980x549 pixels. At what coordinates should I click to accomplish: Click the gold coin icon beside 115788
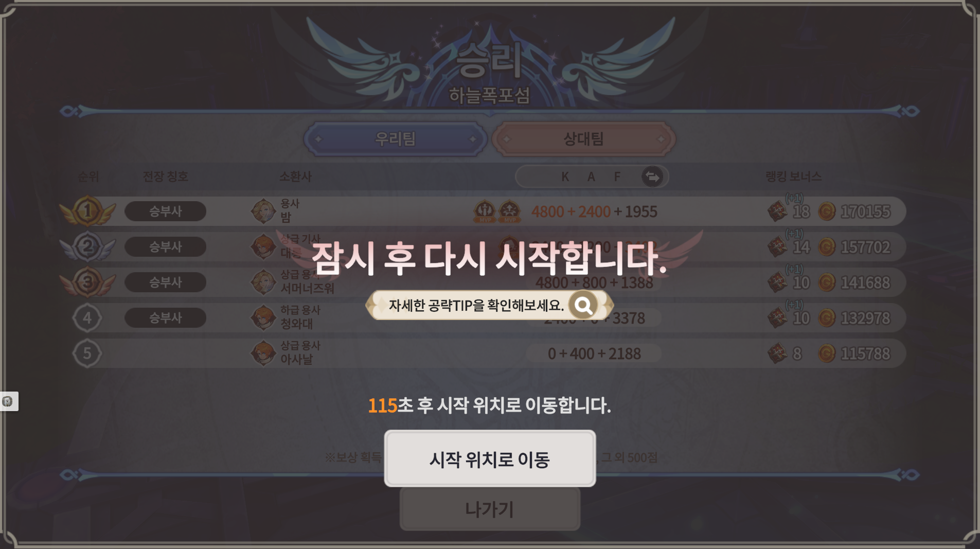[827, 353]
